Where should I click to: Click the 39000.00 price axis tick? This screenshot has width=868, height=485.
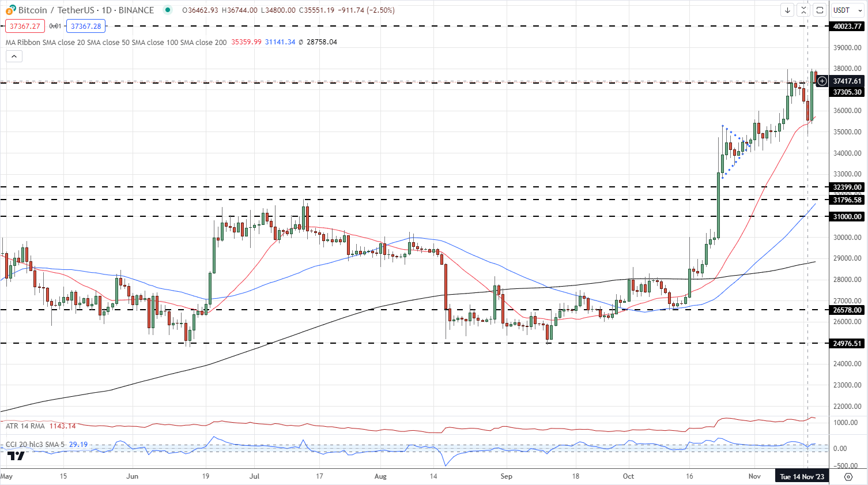click(847, 48)
